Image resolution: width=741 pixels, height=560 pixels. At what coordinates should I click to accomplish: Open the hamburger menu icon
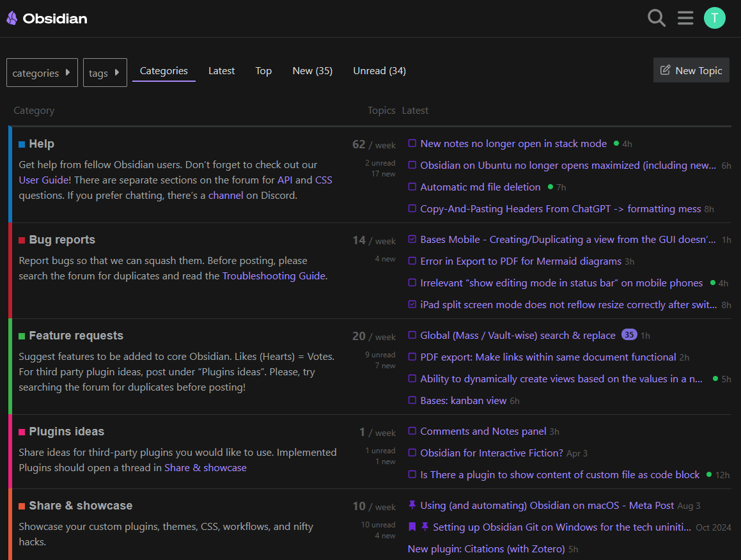click(685, 18)
